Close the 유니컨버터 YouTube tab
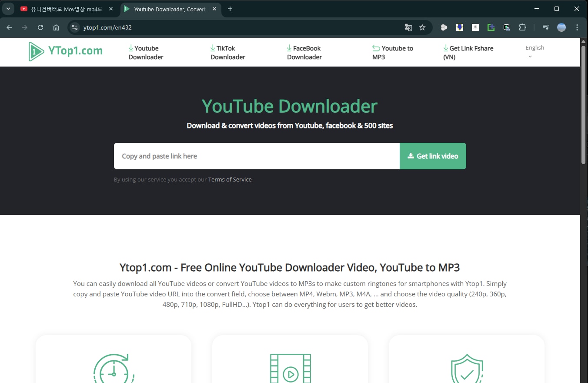This screenshot has height=383, width=588. (111, 9)
